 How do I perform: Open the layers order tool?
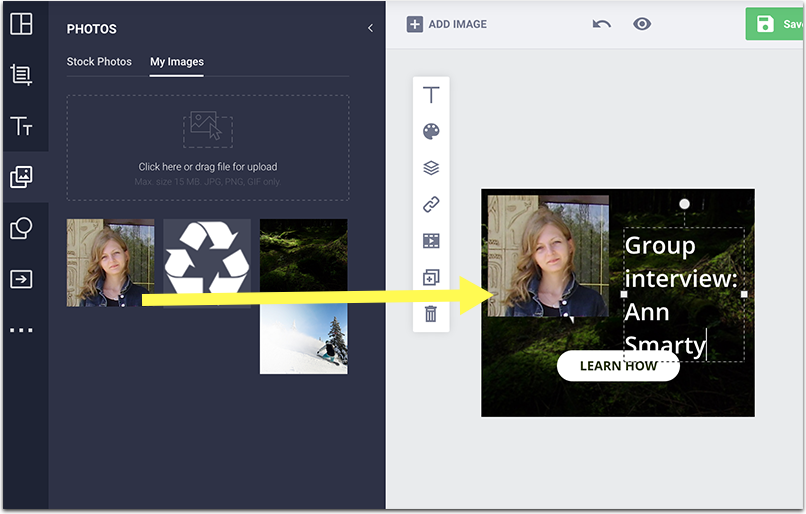[431, 168]
